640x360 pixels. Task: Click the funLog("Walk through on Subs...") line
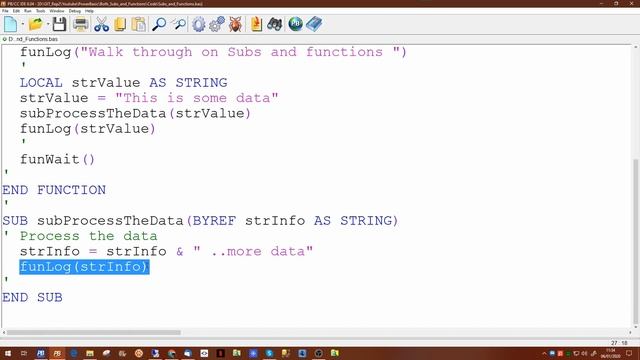click(x=213, y=52)
